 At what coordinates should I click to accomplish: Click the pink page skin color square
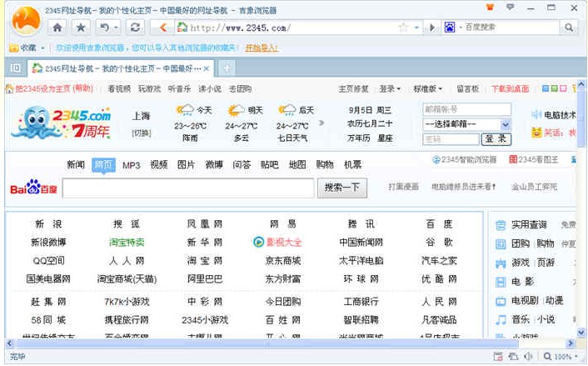tap(563, 88)
